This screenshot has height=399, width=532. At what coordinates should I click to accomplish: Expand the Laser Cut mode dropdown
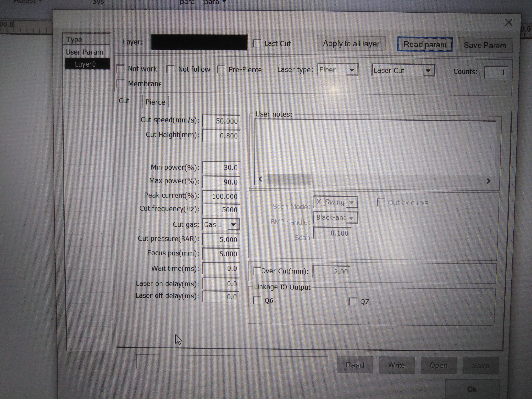point(428,71)
